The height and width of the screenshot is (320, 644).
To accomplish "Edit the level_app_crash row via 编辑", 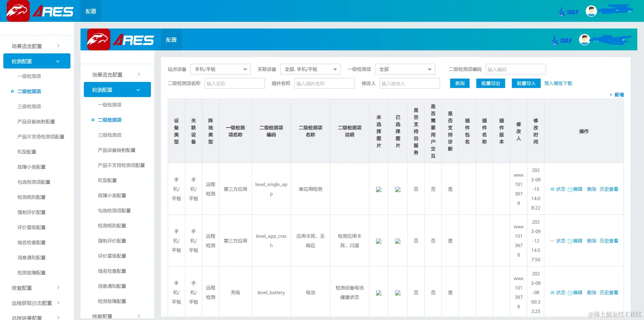I will [575, 241].
